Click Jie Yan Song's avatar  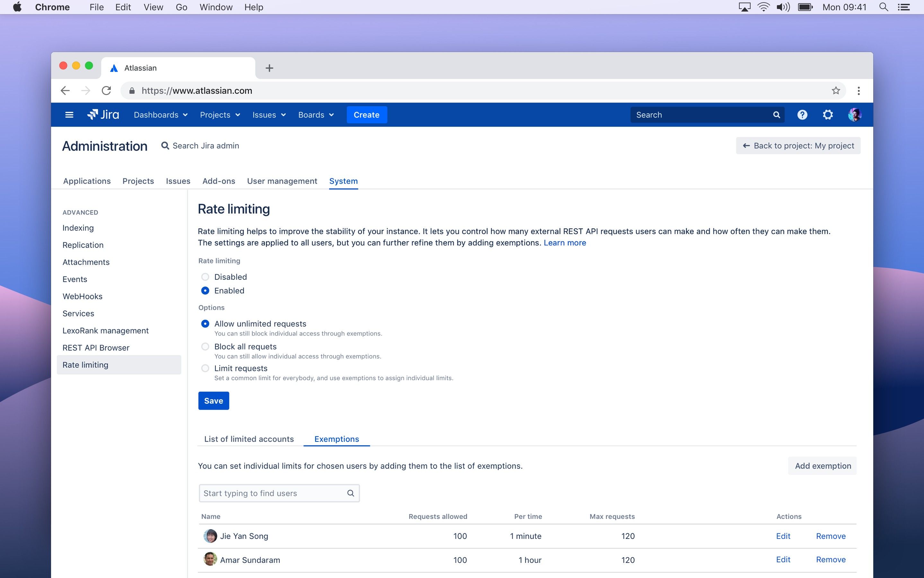[210, 536]
